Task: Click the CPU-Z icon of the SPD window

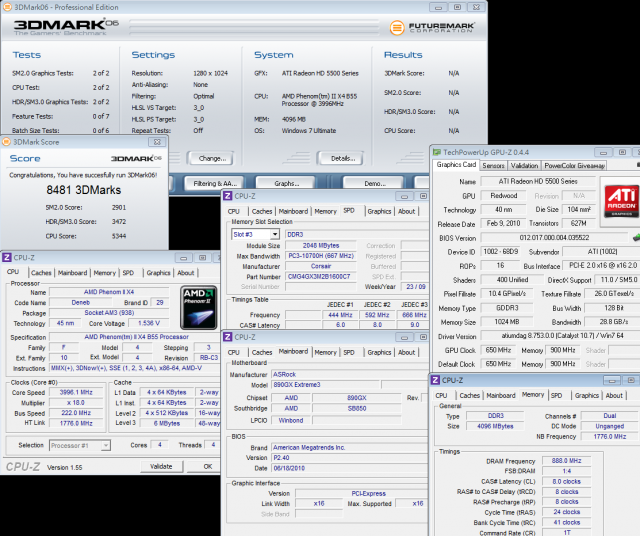Action: [228, 196]
